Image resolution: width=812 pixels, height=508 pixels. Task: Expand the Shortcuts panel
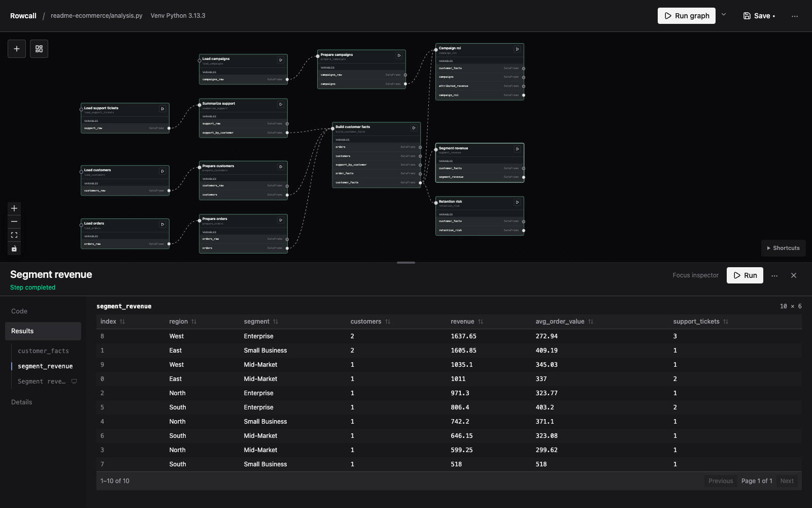point(784,248)
